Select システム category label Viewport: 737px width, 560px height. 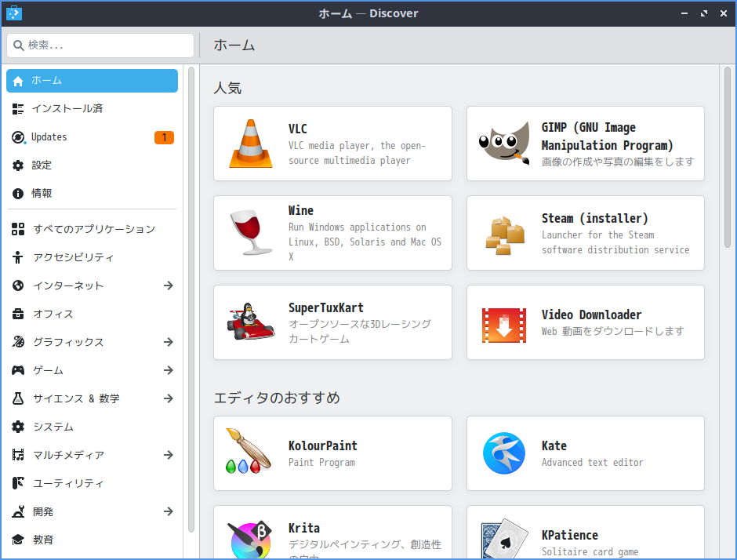tap(53, 427)
